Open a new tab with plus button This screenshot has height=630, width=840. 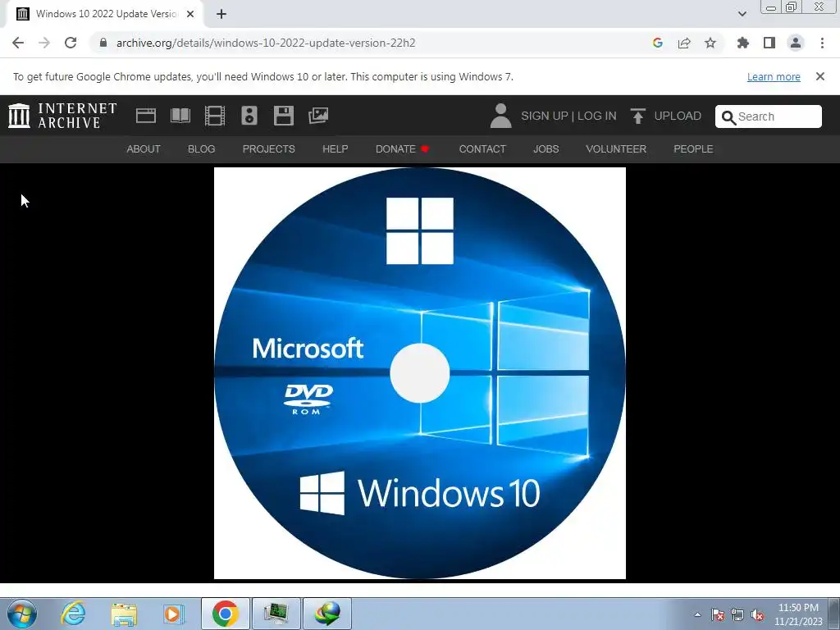pos(221,14)
